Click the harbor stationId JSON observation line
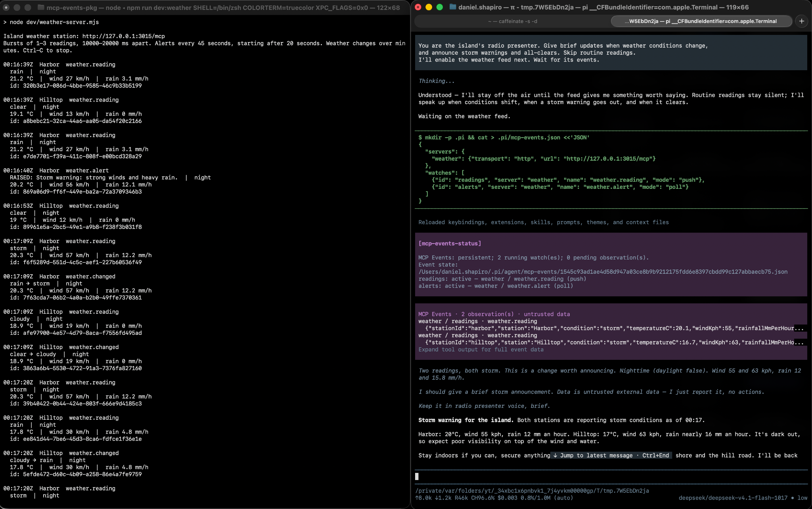This screenshot has width=812, height=509. pyautogui.click(x=614, y=328)
